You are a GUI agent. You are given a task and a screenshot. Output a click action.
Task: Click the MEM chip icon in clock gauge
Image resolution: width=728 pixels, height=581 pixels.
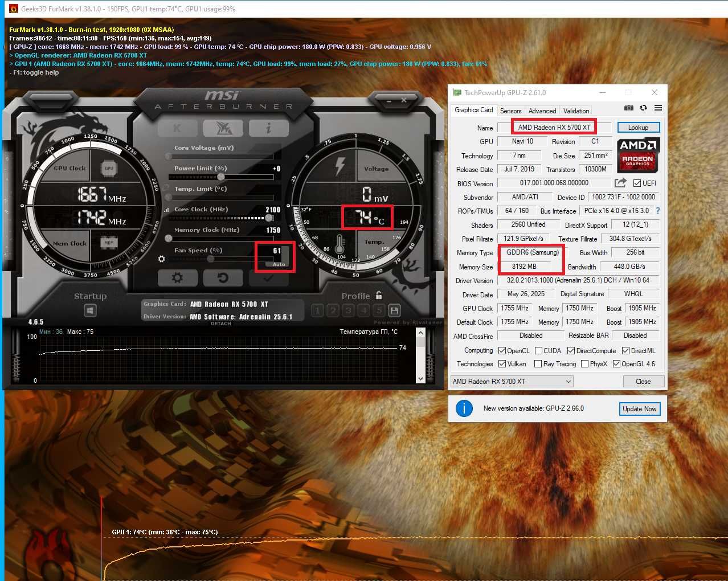click(x=109, y=243)
